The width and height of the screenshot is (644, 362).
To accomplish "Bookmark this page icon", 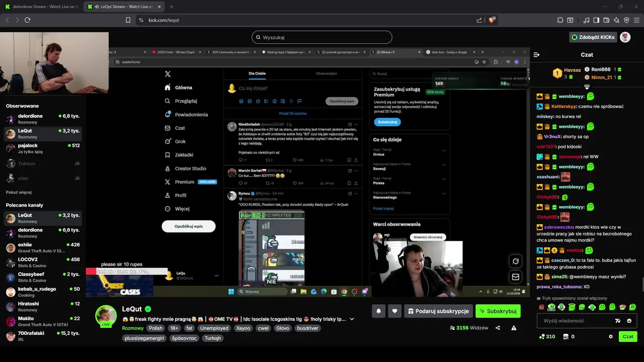I will click(128, 20).
